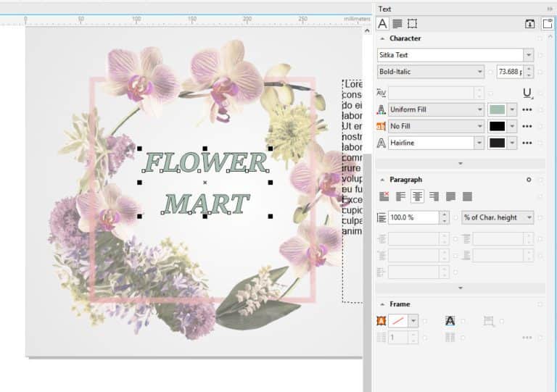Select the Character tab icon in Text docker
Image resolution: width=557 pixels, height=392 pixels.
click(383, 23)
